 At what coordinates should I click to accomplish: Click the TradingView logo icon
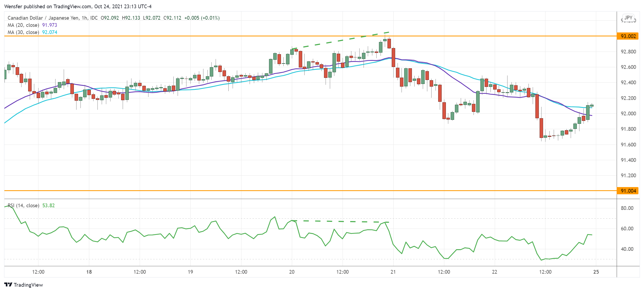pos(8,285)
